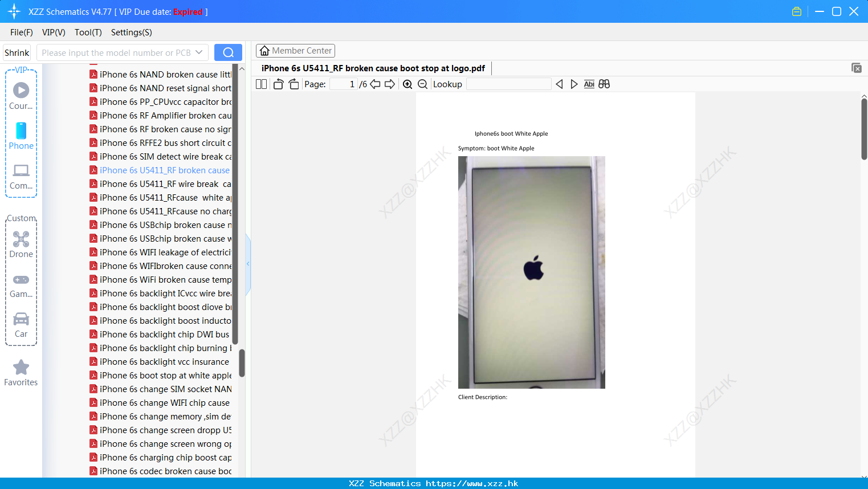The width and height of the screenshot is (868, 489).
Task: Open the VIP(V) menu
Action: coord(54,32)
